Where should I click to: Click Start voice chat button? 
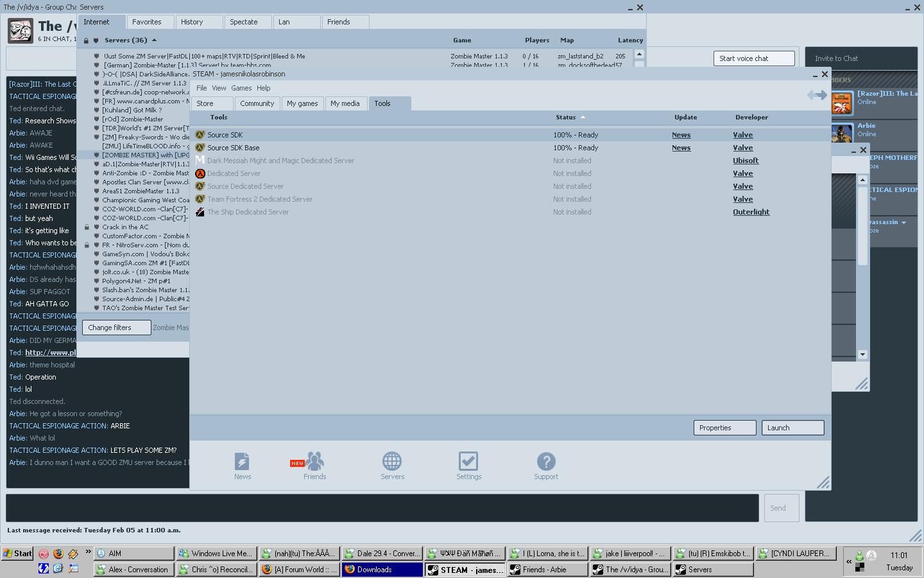[754, 58]
